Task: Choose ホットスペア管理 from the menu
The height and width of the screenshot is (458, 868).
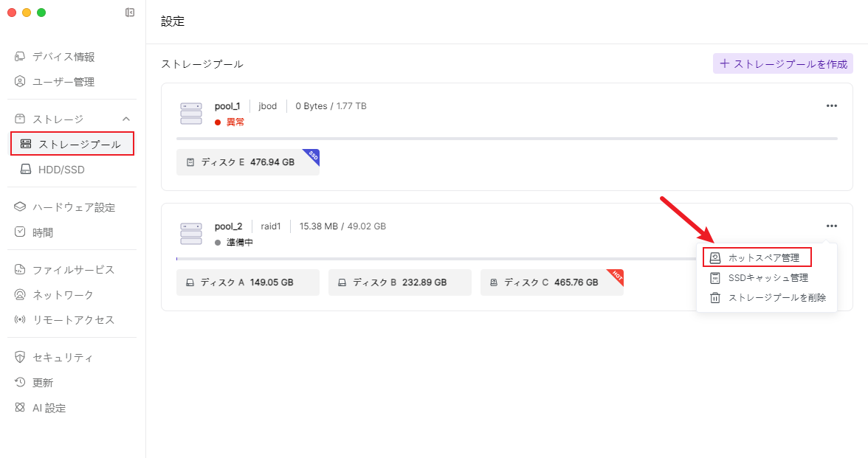Action: pyautogui.click(x=763, y=257)
